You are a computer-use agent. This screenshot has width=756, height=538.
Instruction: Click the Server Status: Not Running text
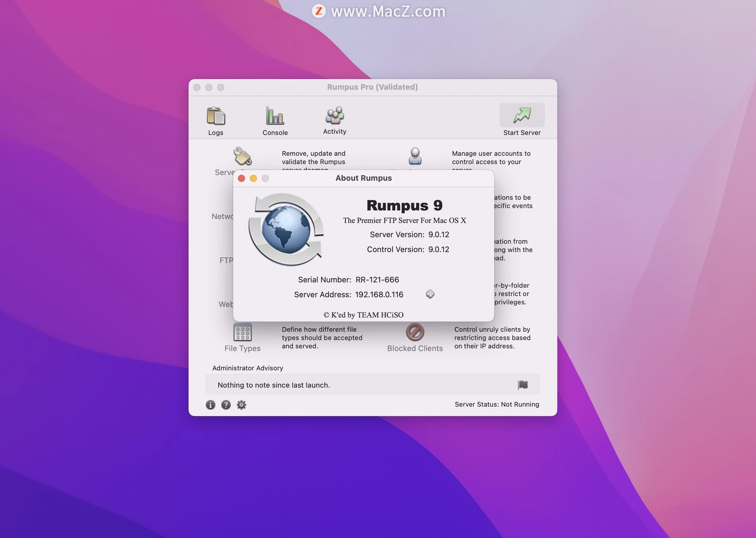click(497, 404)
